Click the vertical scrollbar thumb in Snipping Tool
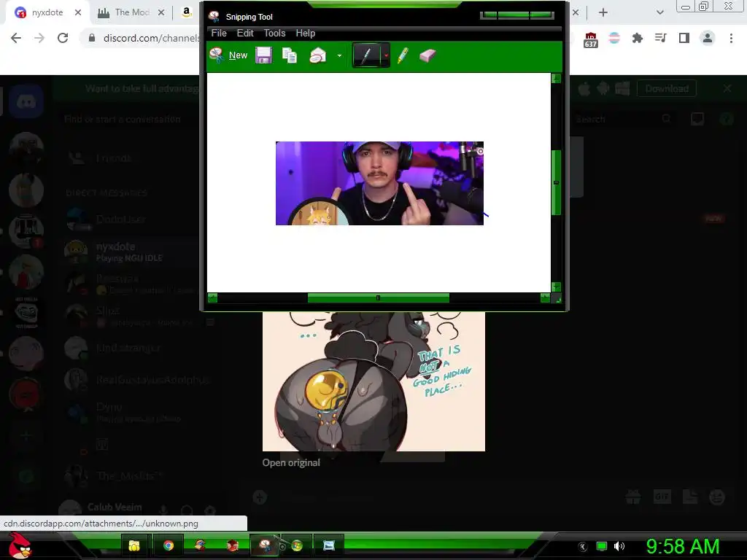The image size is (747, 560). point(556,182)
